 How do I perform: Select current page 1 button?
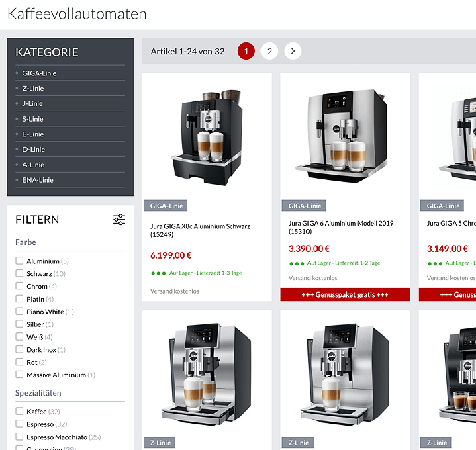(246, 51)
